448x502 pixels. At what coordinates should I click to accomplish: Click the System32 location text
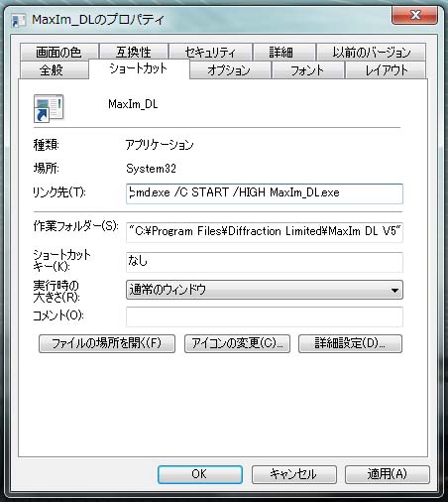[151, 169]
